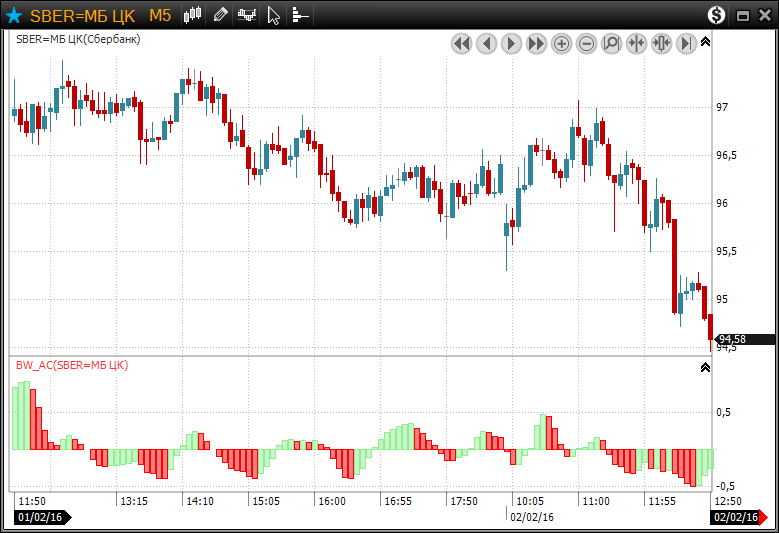Image resolution: width=779 pixels, height=533 pixels.
Task: Click the magnifier zoom-area button
Action: 611,43
